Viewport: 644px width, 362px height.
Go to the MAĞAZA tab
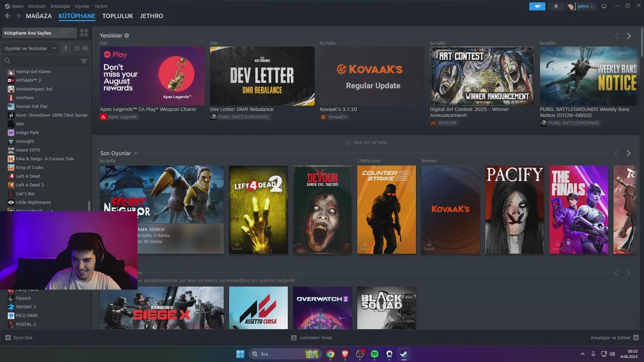(x=39, y=16)
